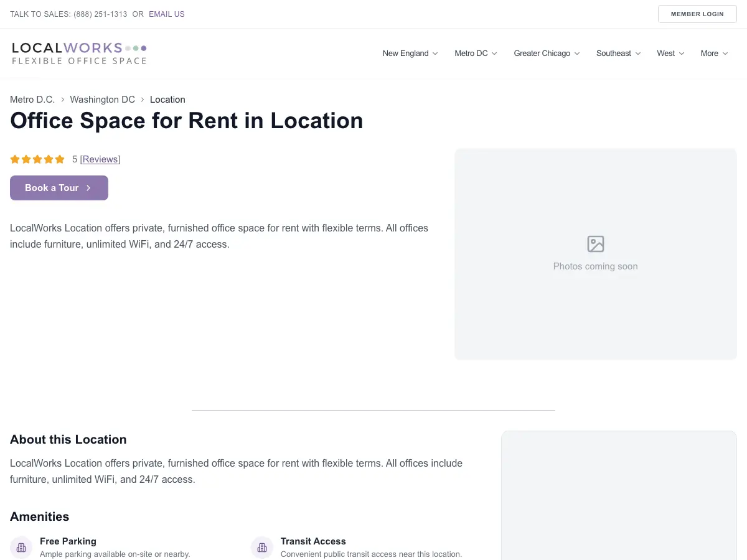Click the Location breadcrumb item
The image size is (747, 560).
(x=167, y=100)
